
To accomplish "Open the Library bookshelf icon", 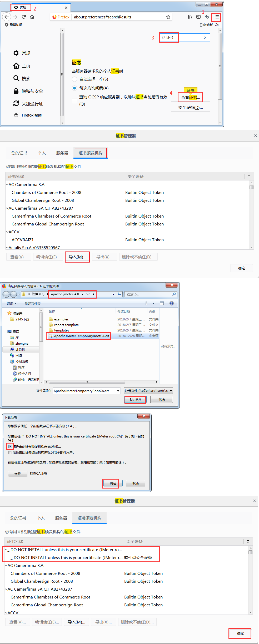I will tap(190, 17).
